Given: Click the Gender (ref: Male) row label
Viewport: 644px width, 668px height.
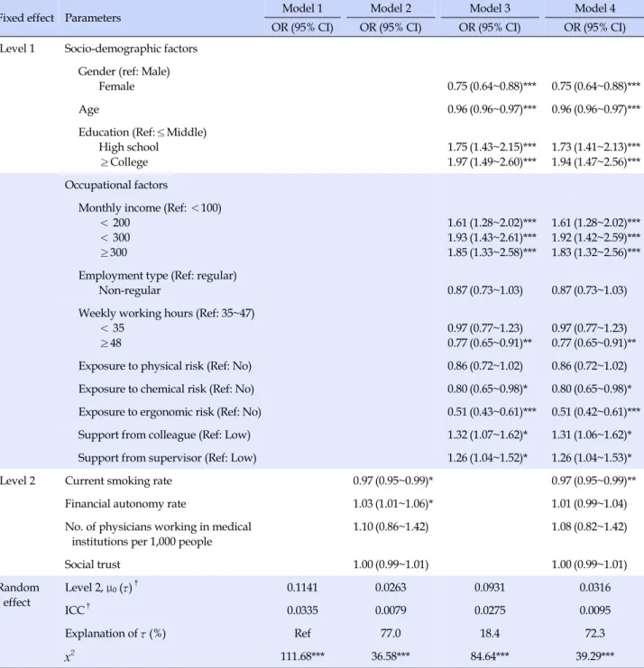Looking at the screenshot, I should (x=124, y=71).
